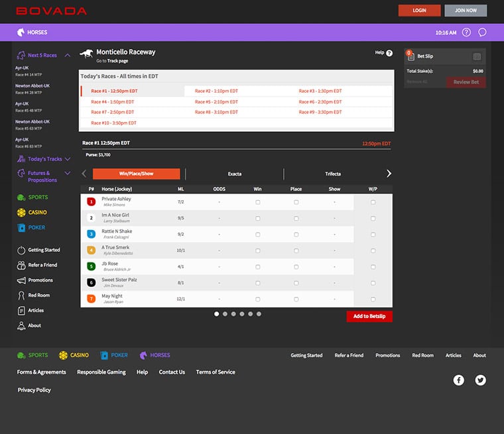
Task: Open Ayr-UK Race #4 14 MTP
Action: [29, 71]
